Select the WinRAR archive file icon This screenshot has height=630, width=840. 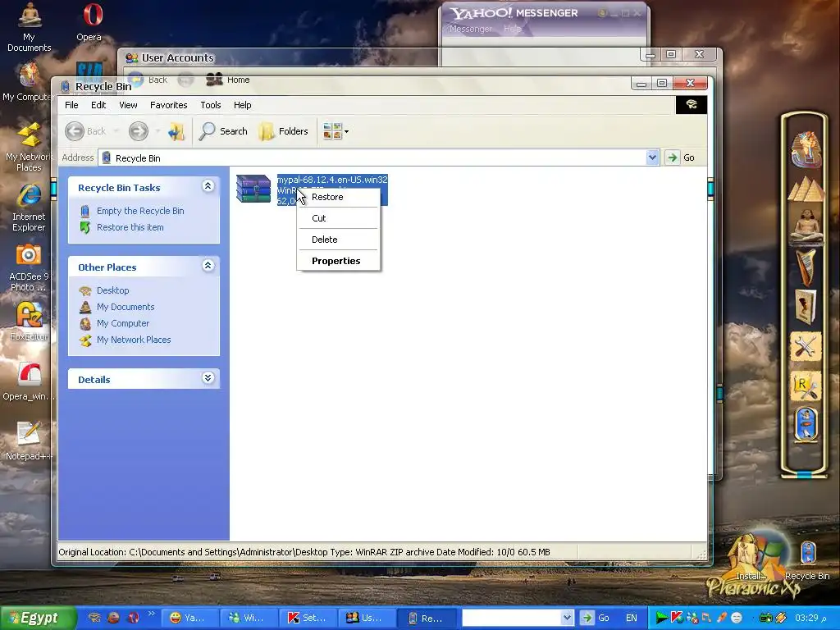[253, 189]
